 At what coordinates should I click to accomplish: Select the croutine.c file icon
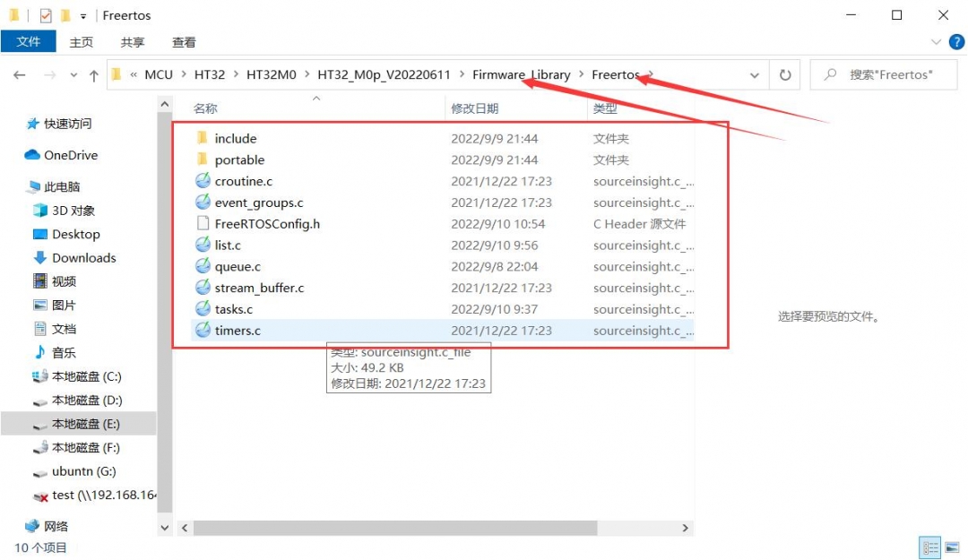203,181
